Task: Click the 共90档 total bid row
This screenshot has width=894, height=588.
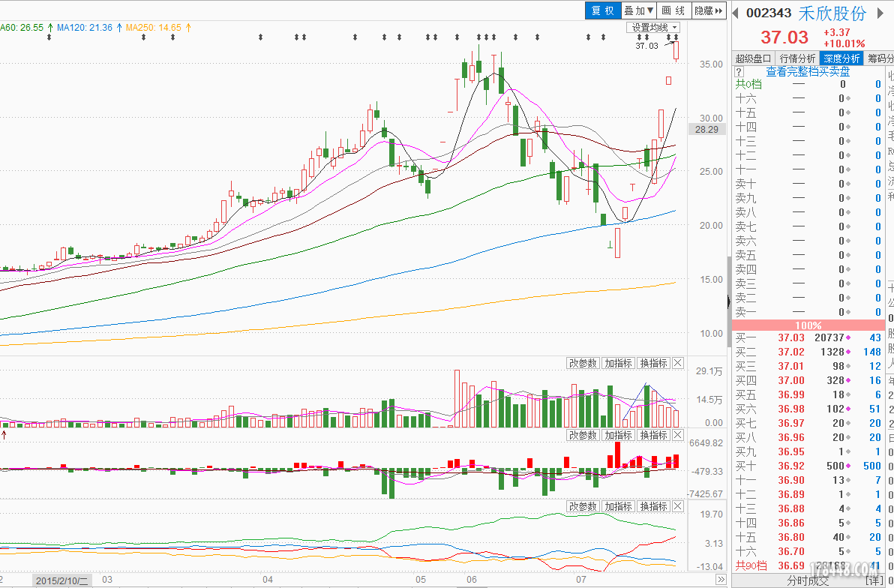Action: point(808,565)
